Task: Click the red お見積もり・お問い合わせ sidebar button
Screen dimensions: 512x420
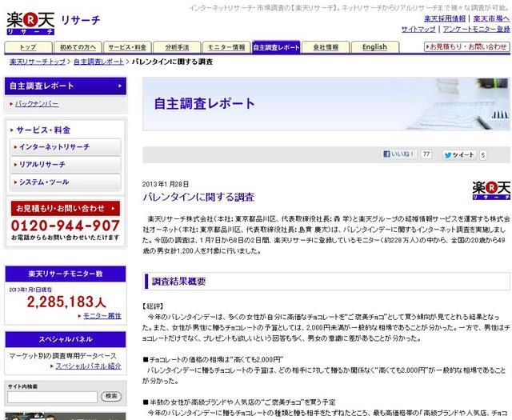Action: tap(66, 208)
